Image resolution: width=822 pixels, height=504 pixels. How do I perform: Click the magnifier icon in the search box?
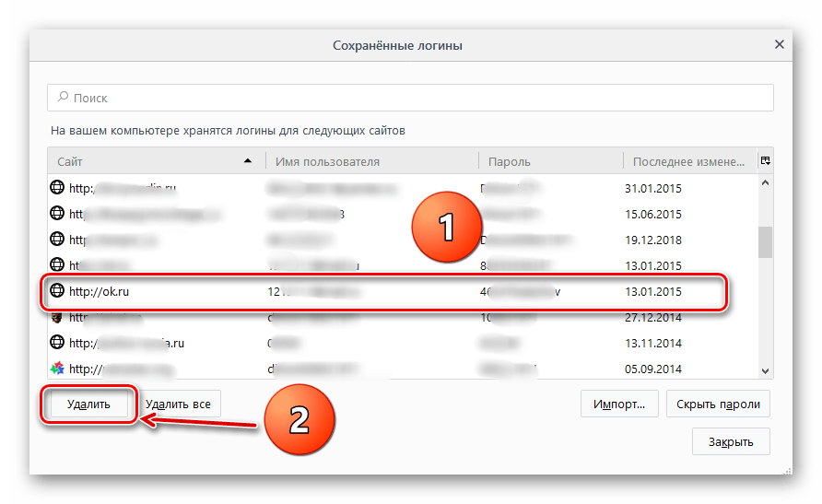[63, 98]
